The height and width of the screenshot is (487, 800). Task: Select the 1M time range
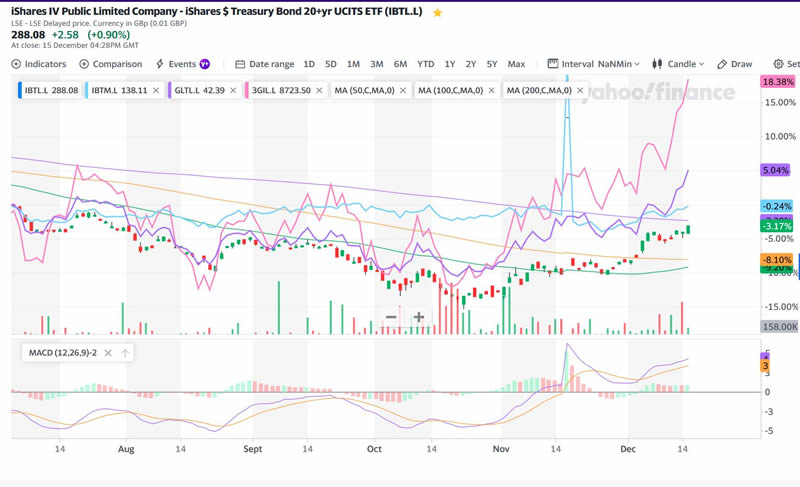[353, 64]
